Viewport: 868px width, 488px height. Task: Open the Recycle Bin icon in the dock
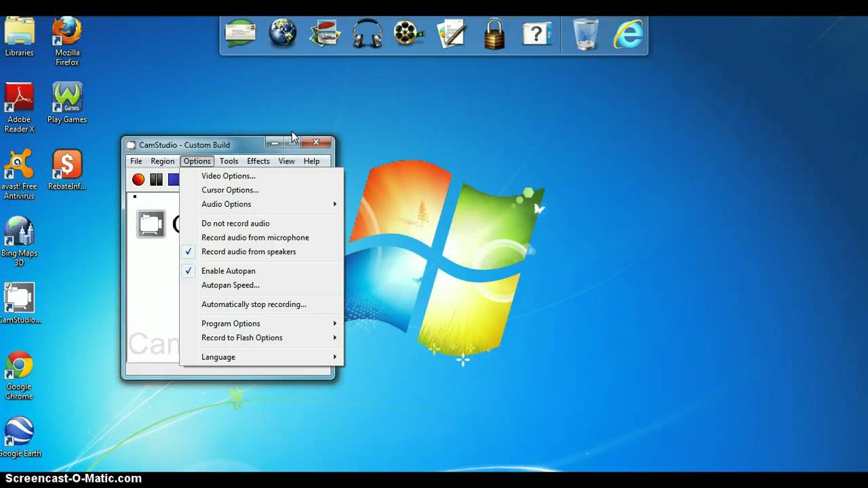pos(586,34)
